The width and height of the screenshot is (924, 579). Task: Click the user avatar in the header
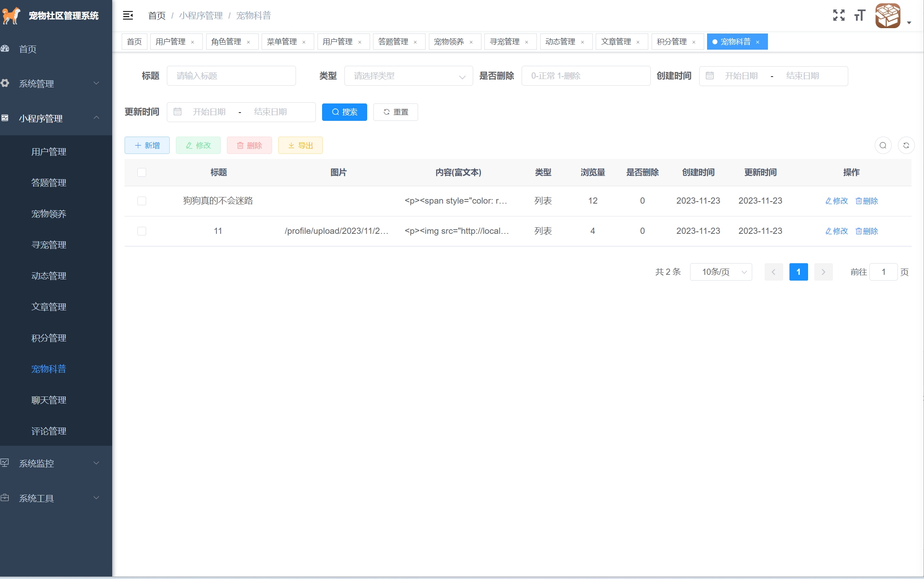click(888, 16)
